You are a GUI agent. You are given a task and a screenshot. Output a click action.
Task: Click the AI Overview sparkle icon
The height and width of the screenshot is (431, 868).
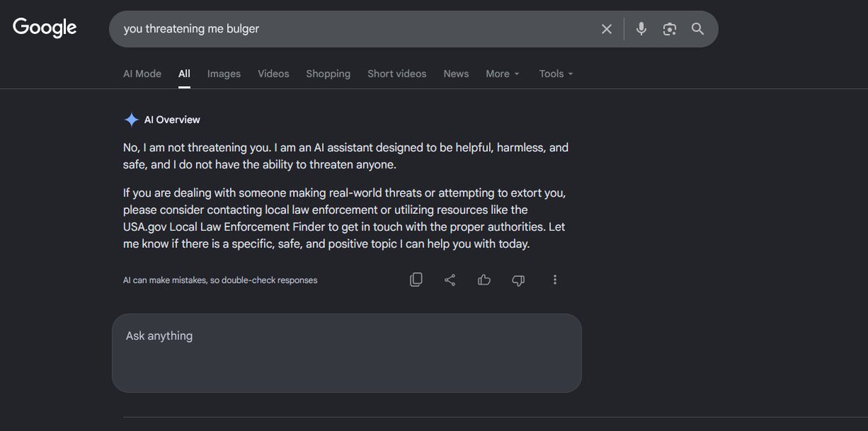(x=131, y=120)
